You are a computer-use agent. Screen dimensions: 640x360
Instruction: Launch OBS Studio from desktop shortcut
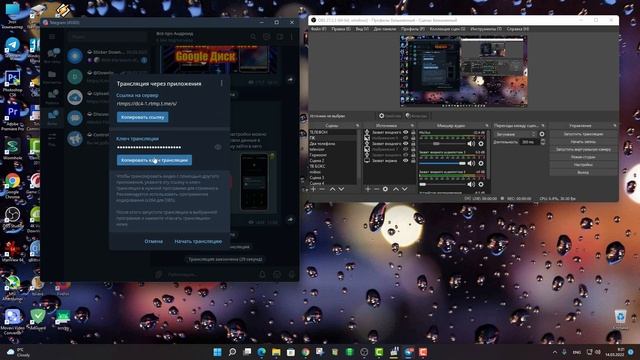tap(13, 218)
